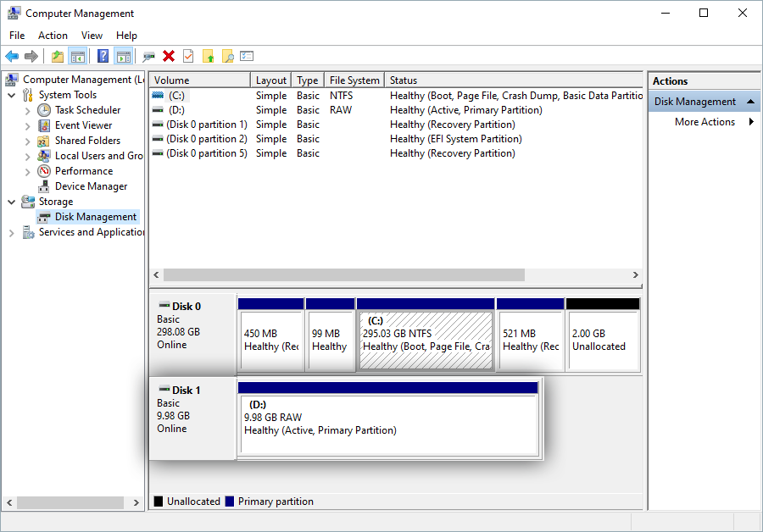Open Help via blue question mark icon
The height and width of the screenshot is (532, 763).
tap(103, 57)
